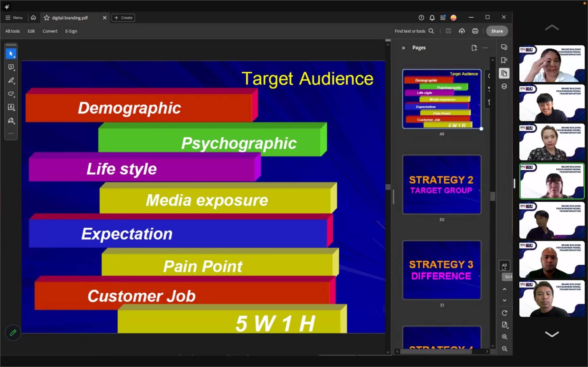Image resolution: width=588 pixels, height=367 pixels.
Task: Click the Rotate page icon
Action: click(x=504, y=313)
